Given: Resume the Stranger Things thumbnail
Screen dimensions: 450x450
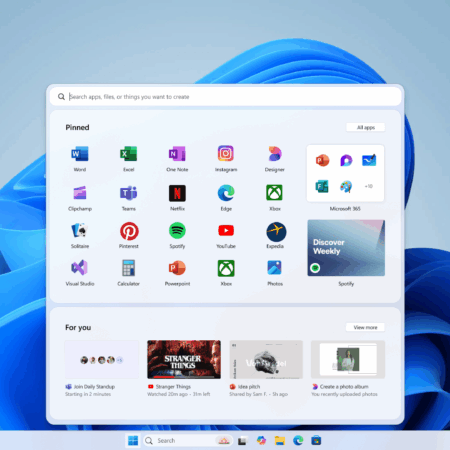Looking at the screenshot, I should [184, 360].
